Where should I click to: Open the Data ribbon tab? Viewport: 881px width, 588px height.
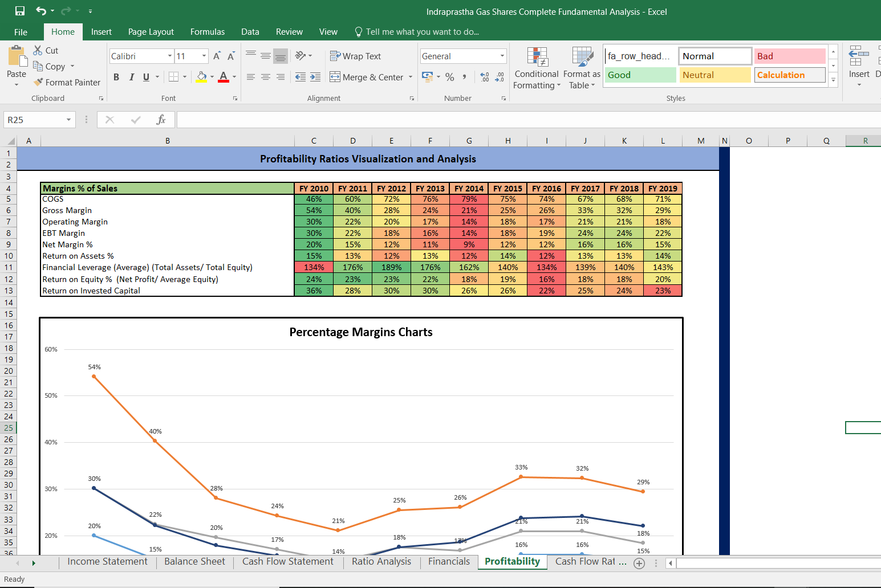pyautogui.click(x=250, y=32)
